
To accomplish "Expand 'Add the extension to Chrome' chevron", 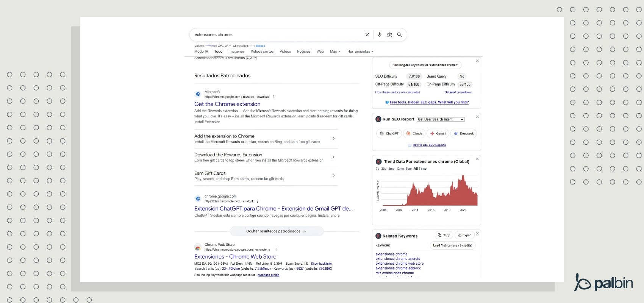I will click(x=333, y=139).
